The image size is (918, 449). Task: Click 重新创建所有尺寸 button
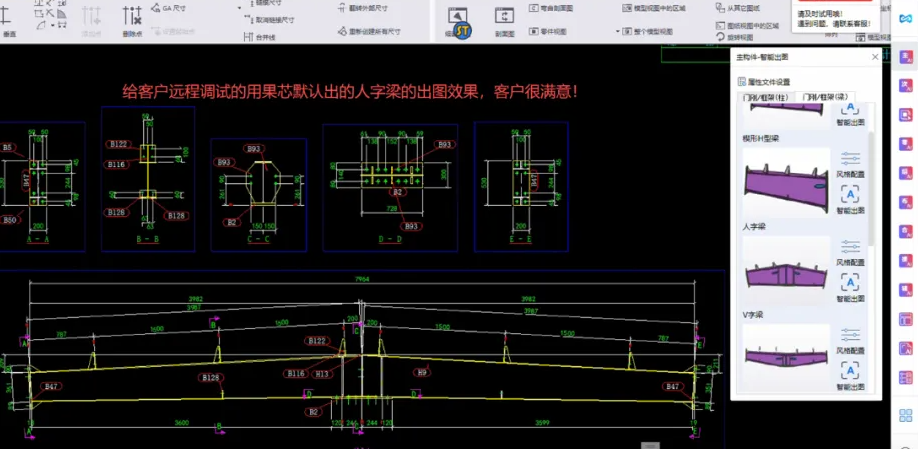371,32
